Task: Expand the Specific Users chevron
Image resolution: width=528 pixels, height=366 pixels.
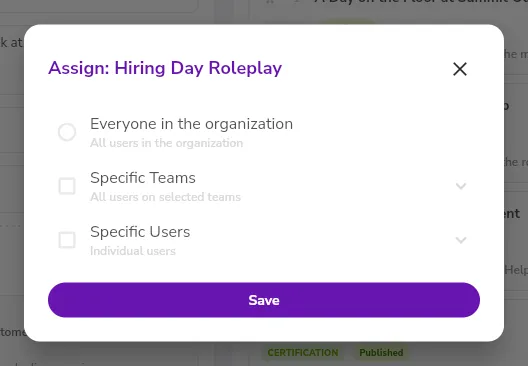Action: click(461, 240)
